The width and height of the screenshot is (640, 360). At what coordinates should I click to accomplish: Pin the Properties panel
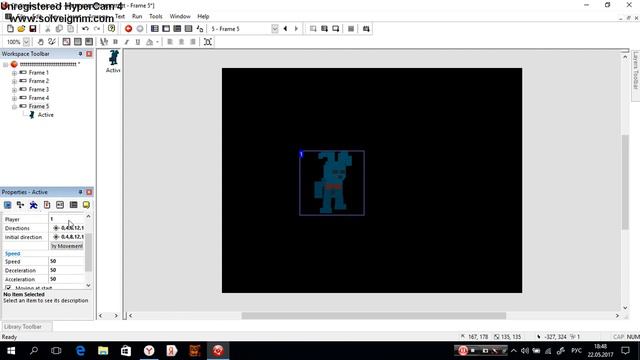pos(80,192)
